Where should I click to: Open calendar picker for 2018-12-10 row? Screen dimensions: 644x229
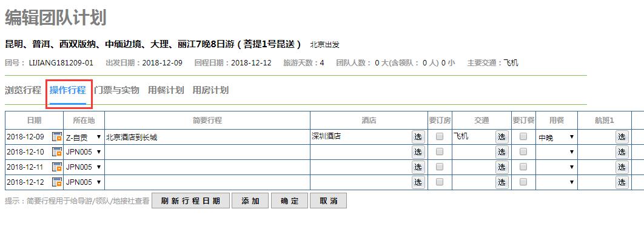click(57, 152)
